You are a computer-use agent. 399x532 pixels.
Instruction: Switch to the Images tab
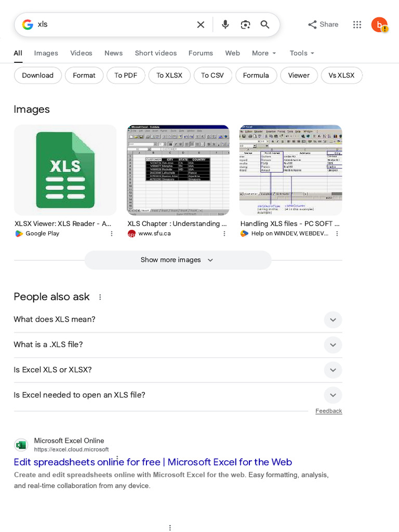point(46,53)
